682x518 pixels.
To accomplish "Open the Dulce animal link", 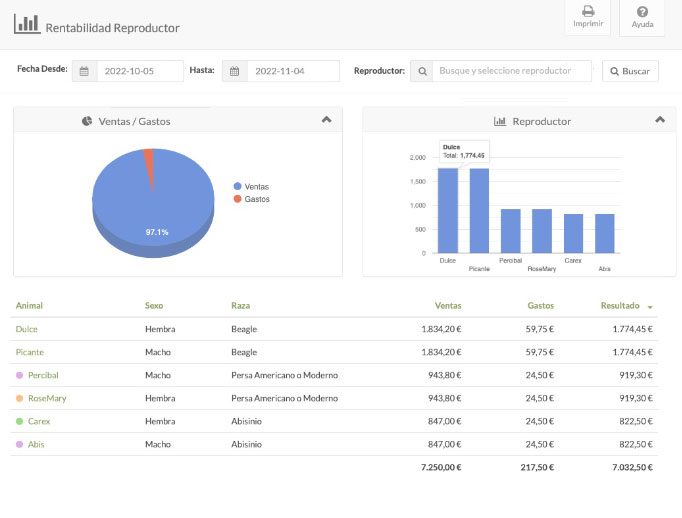I will click(x=26, y=329).
